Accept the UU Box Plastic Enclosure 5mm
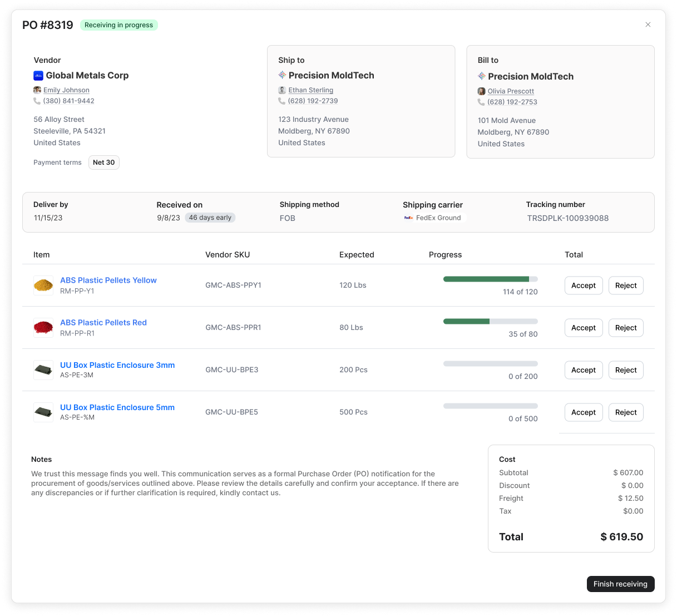677x616 pixels. point(583,412)
